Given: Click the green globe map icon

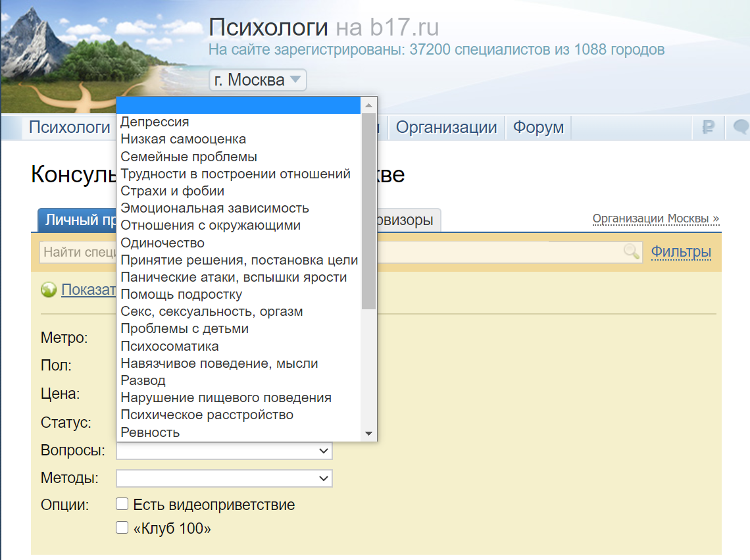Looking at the screenshot, I should pos(48,290).
